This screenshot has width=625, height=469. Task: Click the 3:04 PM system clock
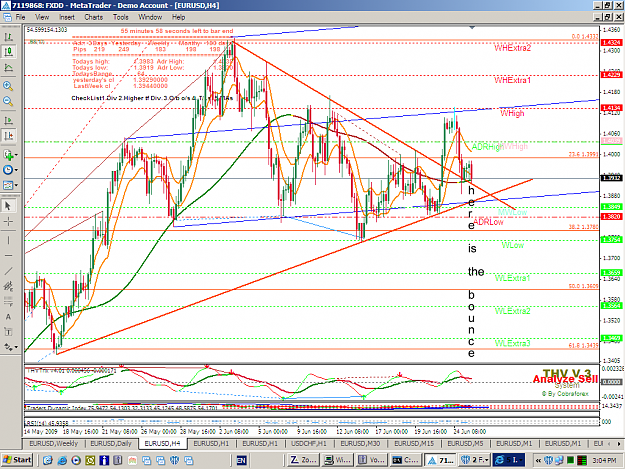[x=605, y=461]
